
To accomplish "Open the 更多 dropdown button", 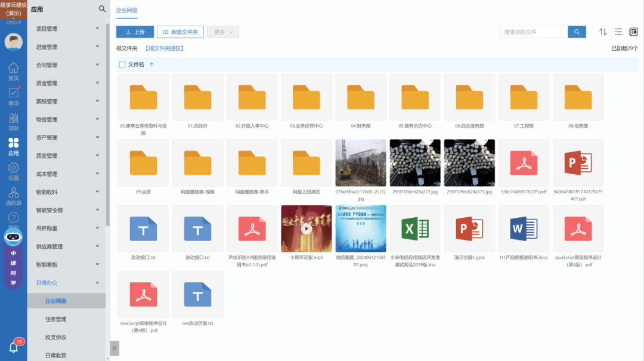I will point(222,32).
